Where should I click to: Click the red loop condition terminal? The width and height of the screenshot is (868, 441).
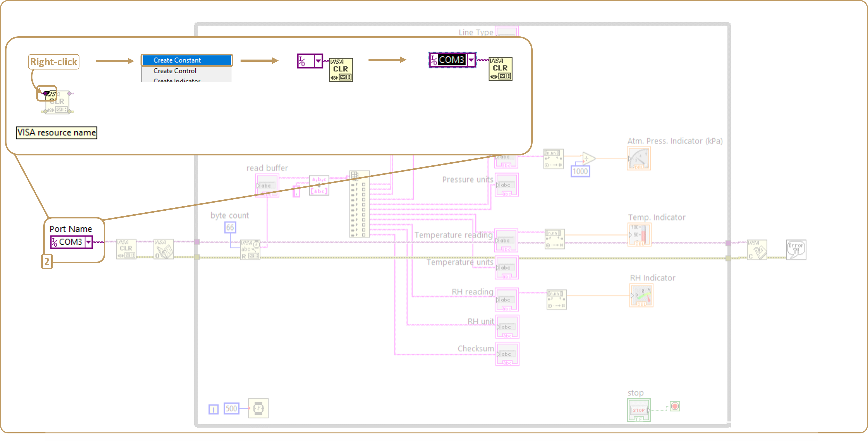(x=675, y=407)
